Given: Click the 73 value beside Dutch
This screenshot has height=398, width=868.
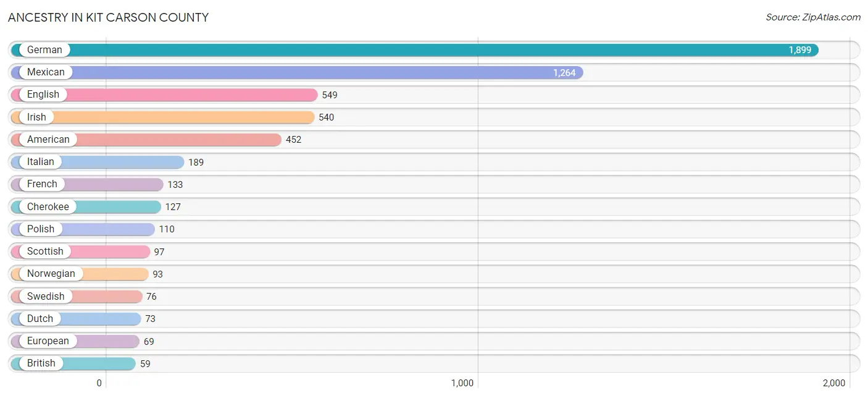Looking at the screenshot, I should 151,319.
